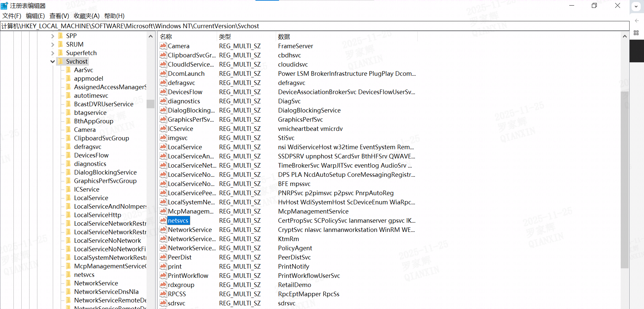
Task: Select the BcastDVRUserService key
Action: coord(104,104)
